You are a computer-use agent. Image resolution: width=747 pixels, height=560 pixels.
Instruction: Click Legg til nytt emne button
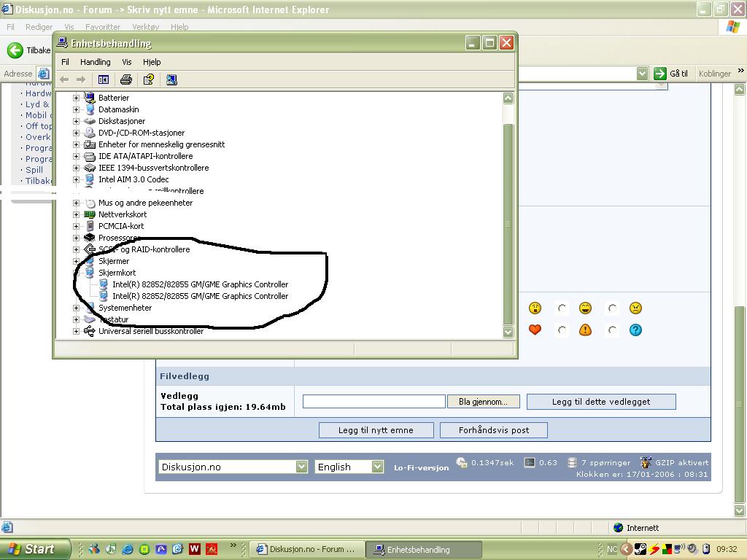[x=376, y=430]
